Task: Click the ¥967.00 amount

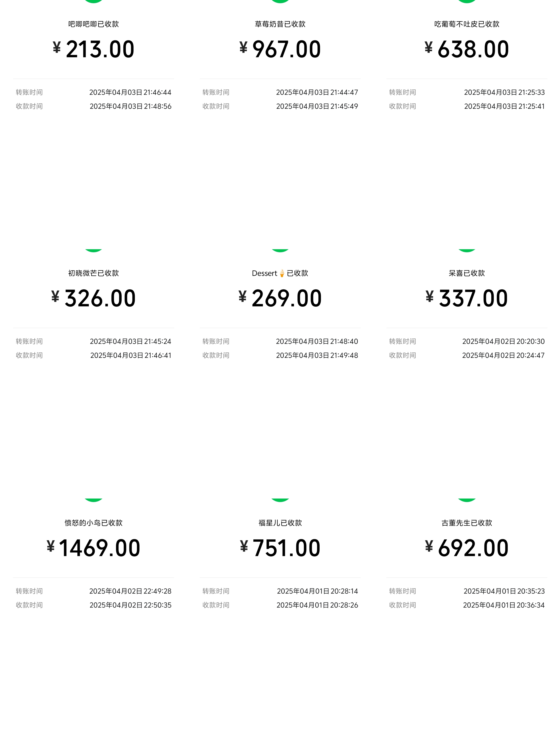Action: tap(280, 49)
